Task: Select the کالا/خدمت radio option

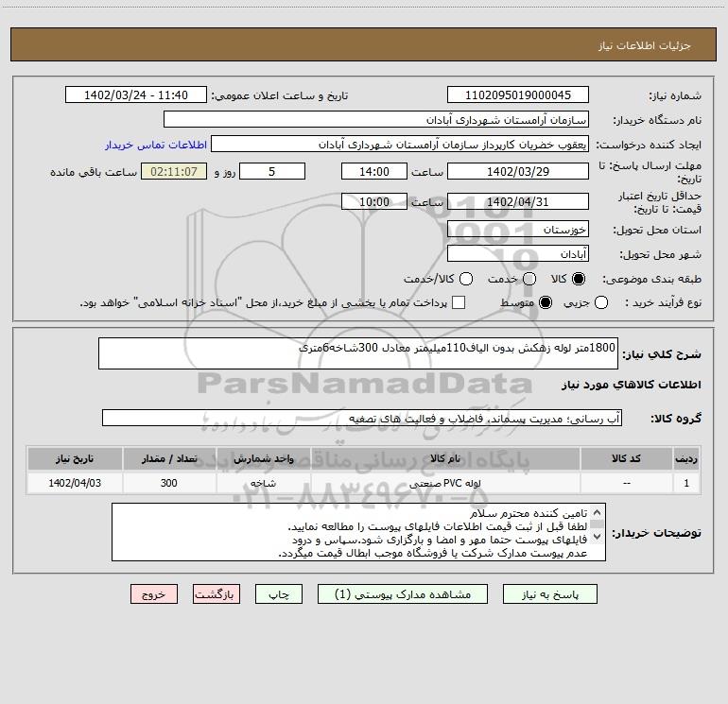Action: pos(466,279)
